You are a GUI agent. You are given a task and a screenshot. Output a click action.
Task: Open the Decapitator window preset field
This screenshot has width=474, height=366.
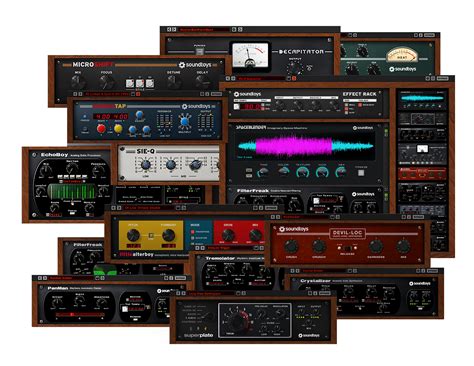[x=204, y=30]
